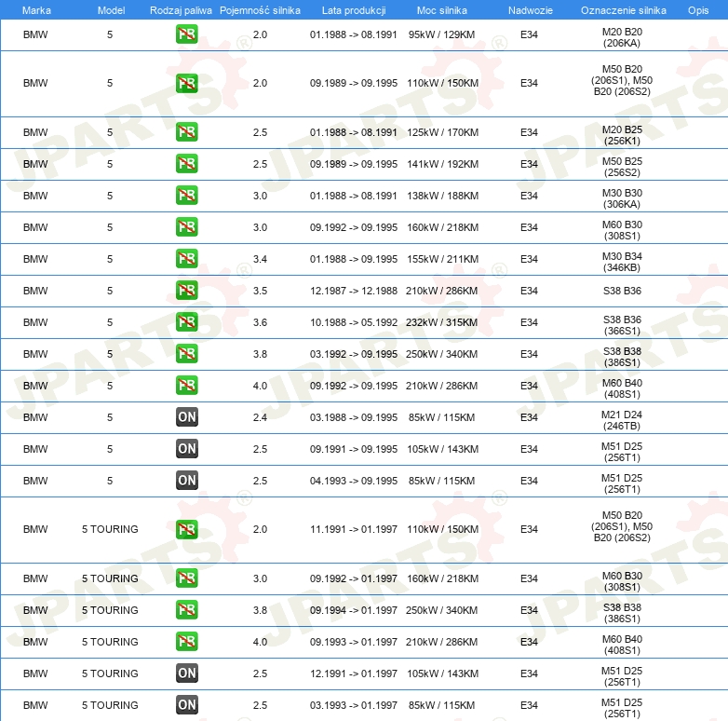Click the 125kW / 170KM power value
Screen dimensions: 728x721
(x=442, y=132)
